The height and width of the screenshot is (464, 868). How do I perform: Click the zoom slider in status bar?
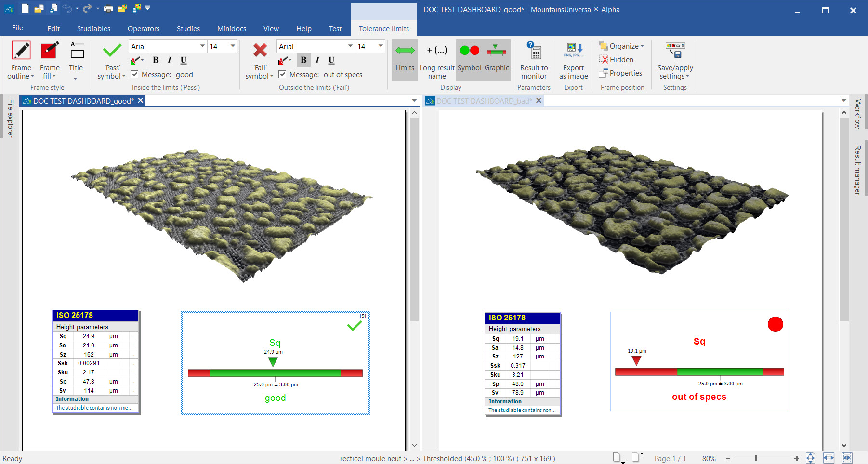(756, 458)
